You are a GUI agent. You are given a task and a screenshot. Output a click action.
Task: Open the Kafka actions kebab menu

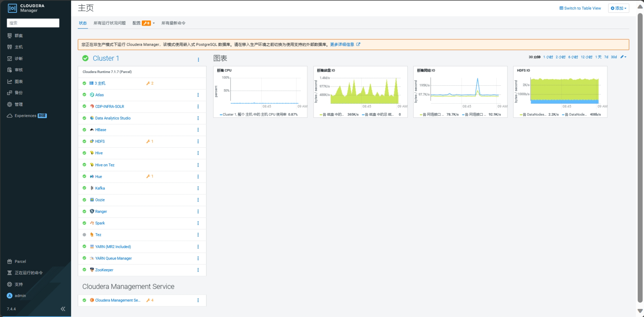tap(198, 188)
